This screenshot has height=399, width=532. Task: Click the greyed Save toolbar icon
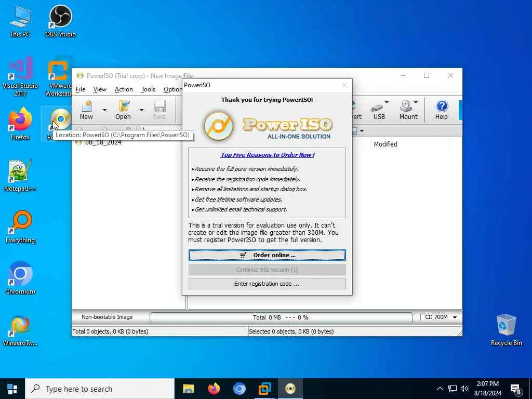click(x=159, y=110)
